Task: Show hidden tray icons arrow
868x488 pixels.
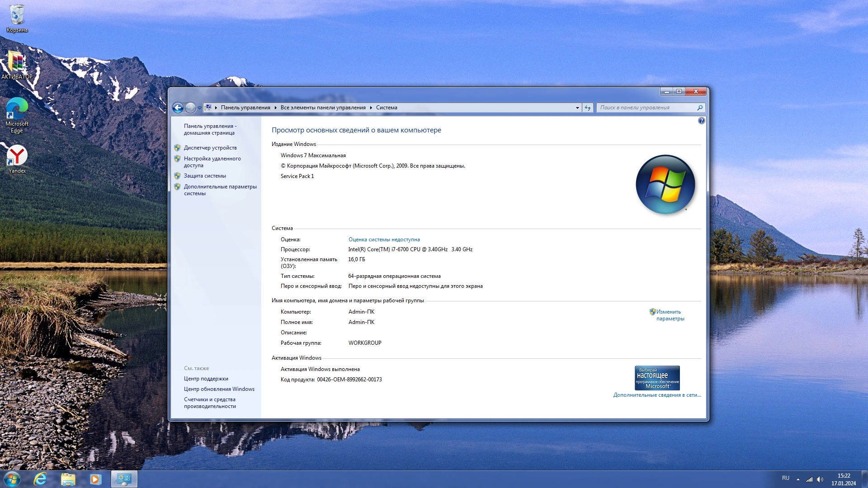Action: point(798,479)
